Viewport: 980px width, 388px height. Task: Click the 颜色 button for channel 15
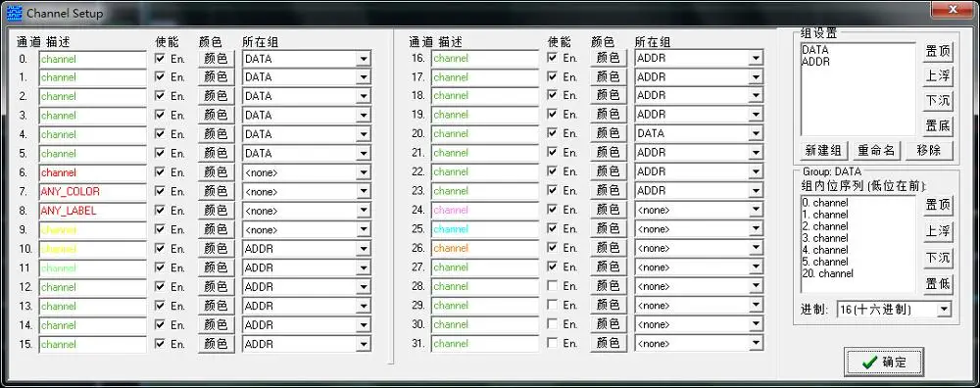click(217, 344)
